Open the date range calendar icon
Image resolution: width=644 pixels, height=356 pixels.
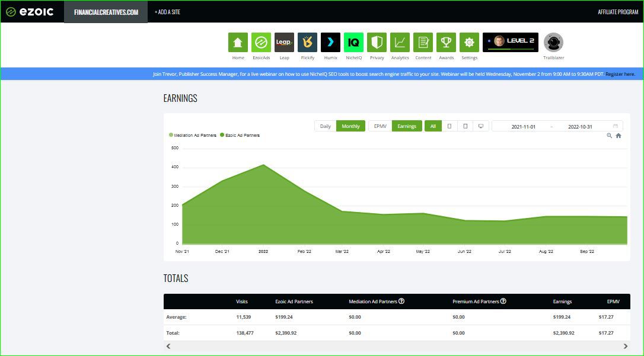(616, 126)
